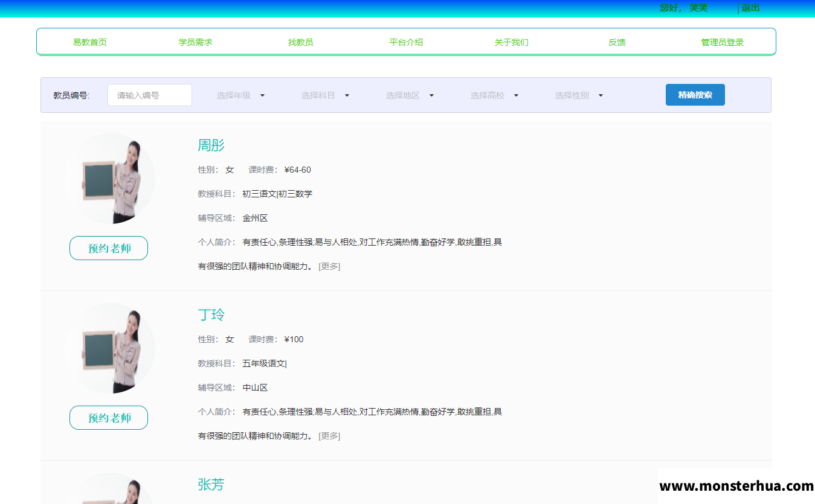Click 周彤's teacher photo
The width and height of the screenshot is (815, 504).
(110, 179)
